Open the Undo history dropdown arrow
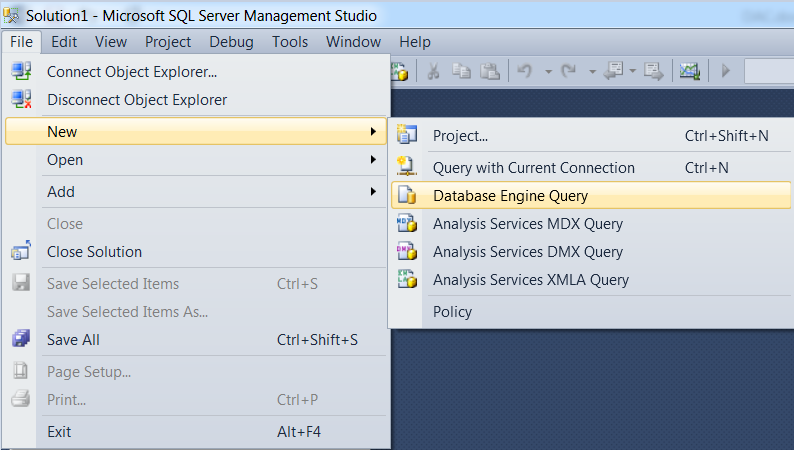The height and width of the screenshot is (450, 794). point(548,72)
